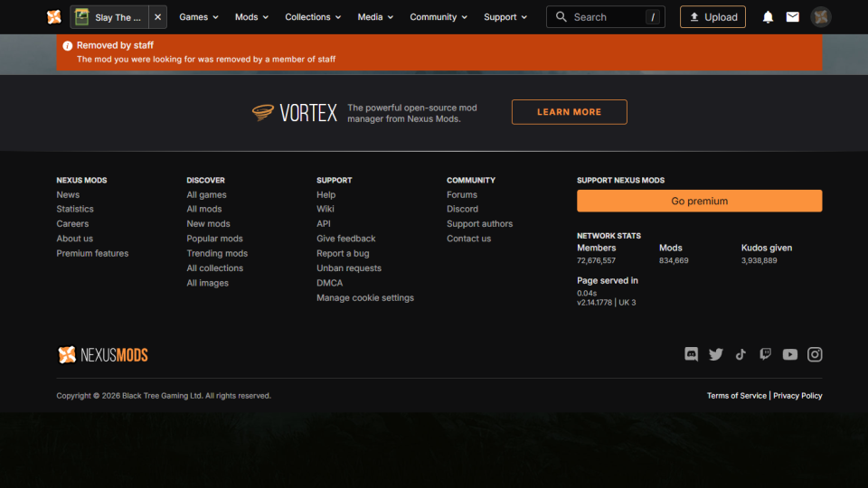The height and width of the screenshot is (488, 868).
Task: Click the Go premium button
Action: pos(699,201)
